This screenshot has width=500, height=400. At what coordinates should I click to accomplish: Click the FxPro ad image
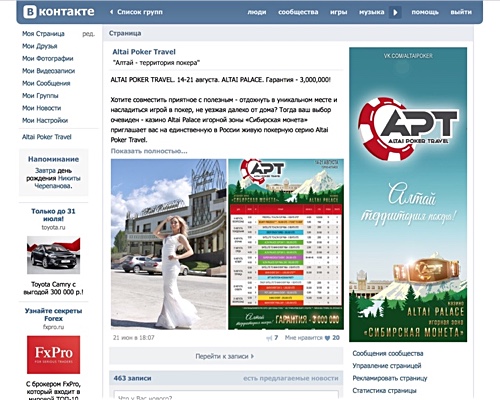coord(53,355)
